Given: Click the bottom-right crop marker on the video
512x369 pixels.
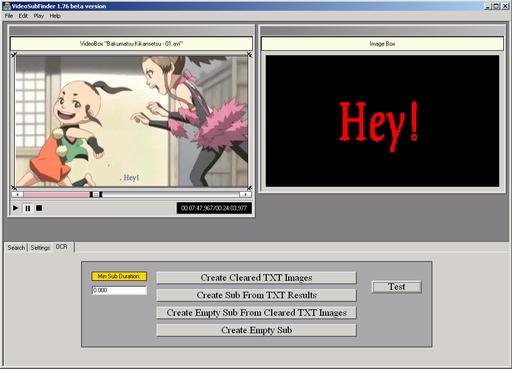Looking at the screenshot, I should (250, 188).
